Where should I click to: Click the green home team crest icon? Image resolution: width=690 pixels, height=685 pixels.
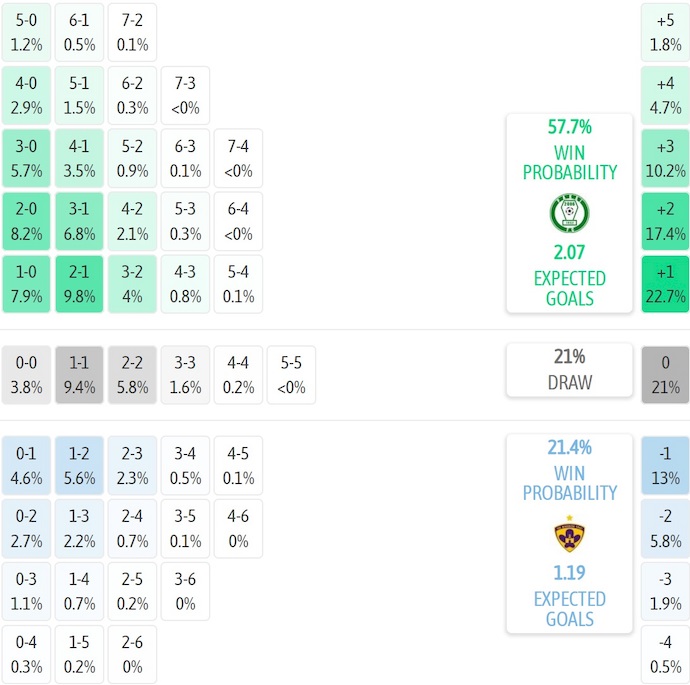[569, 213]
